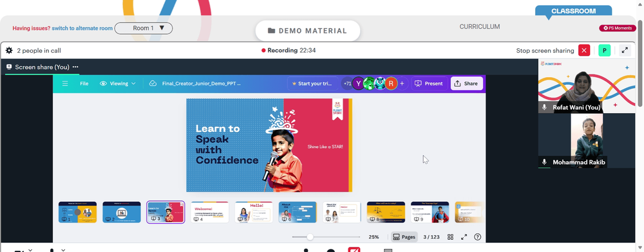Show +71 more collaborators
Viewport: 644px width, 252px height.
tap(348, 84)
